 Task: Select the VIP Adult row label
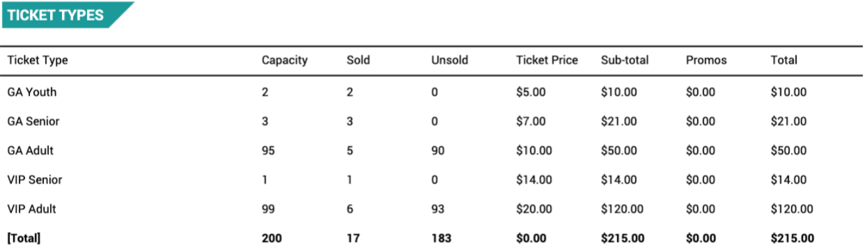point(31,209)
